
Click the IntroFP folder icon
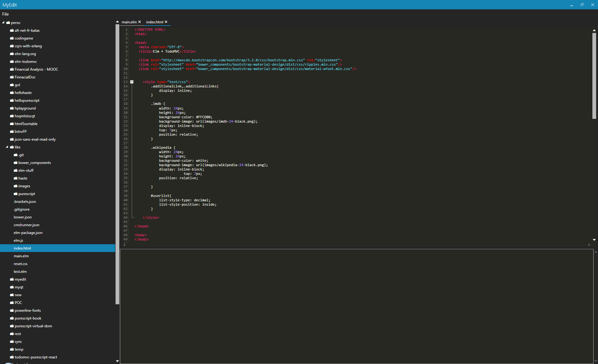point(12,132)
